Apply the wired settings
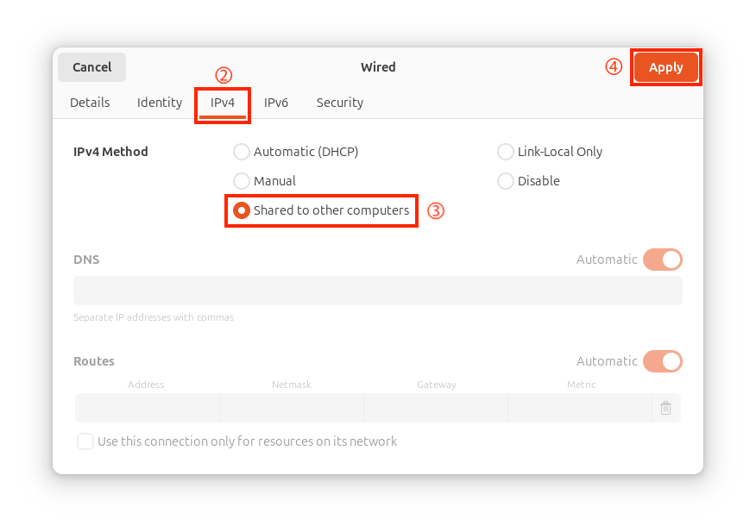Screen dimensions: 756x532 (666, 67)
